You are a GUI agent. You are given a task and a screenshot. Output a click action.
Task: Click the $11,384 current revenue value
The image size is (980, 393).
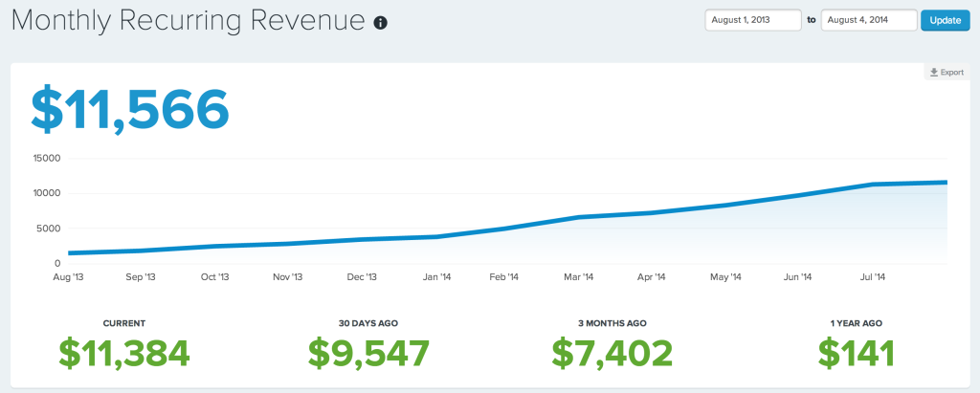point(123,352)
